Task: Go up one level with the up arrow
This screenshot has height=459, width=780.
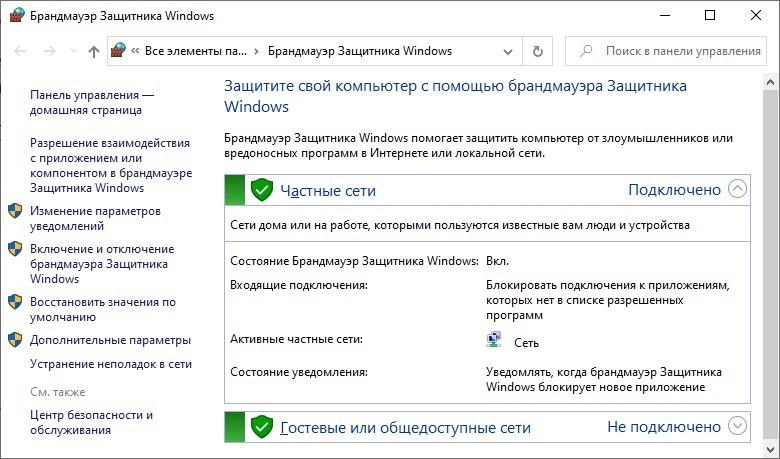Action: (x=94, y=51)
